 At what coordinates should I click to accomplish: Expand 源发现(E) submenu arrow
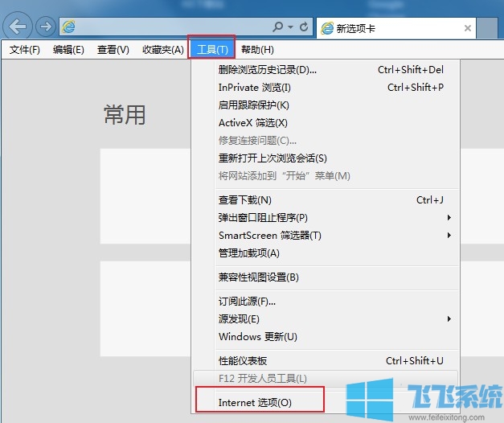[449, 319]
